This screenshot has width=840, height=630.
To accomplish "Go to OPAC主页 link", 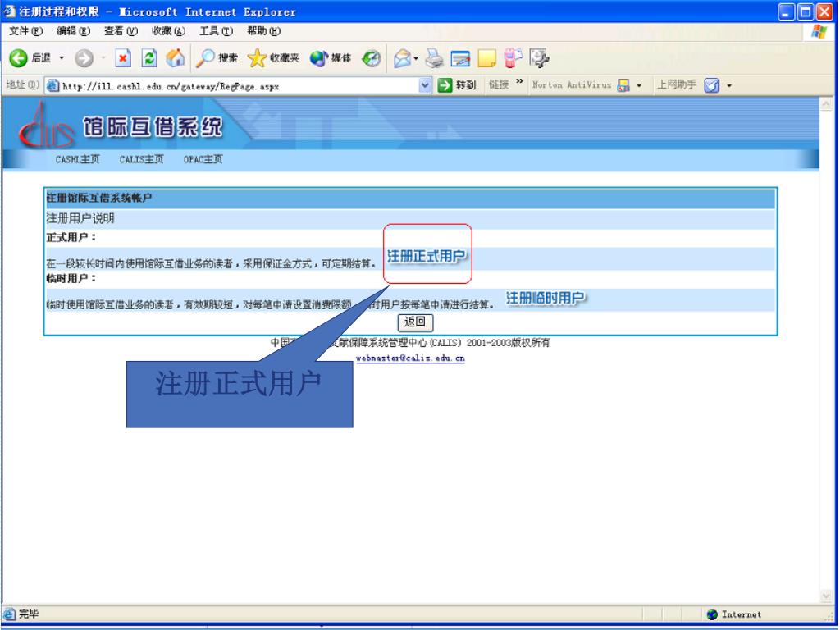I will coord(203,159).
